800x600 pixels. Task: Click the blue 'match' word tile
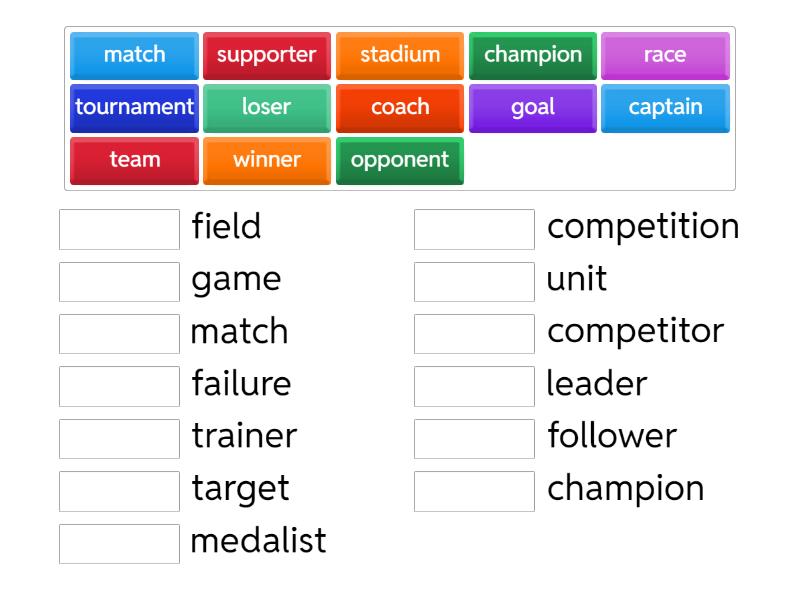tap(134, 55)
